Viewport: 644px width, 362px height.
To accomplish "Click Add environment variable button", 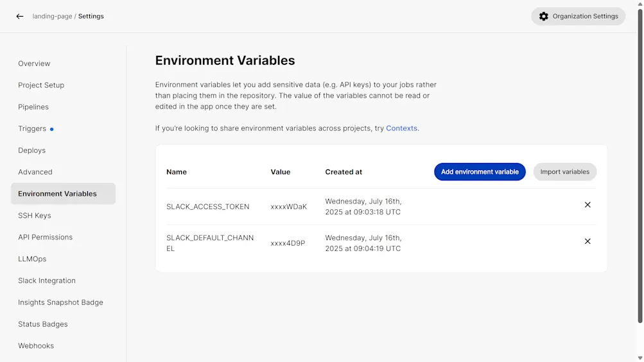I will click(x=480, y=172).
